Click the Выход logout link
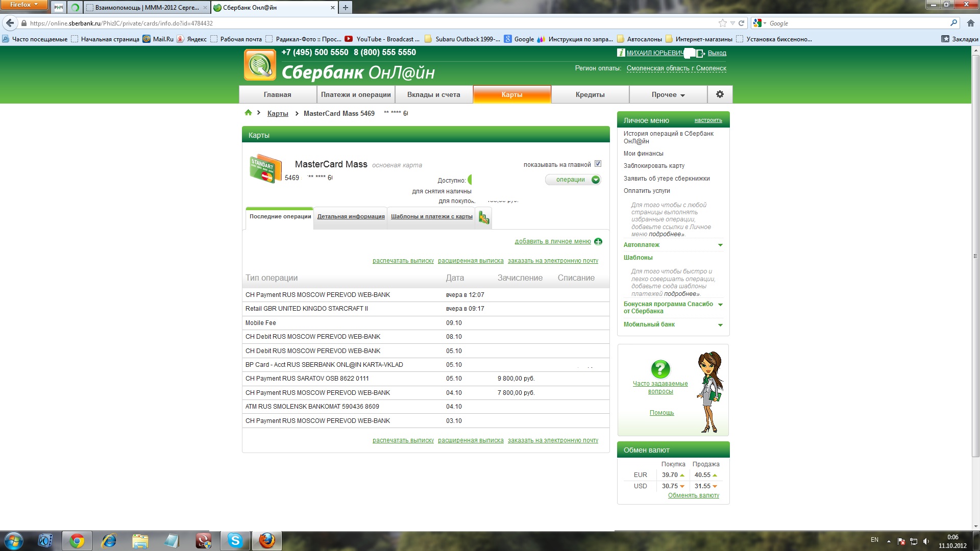Viewport: 980px width, 551px height. (717, 53)
